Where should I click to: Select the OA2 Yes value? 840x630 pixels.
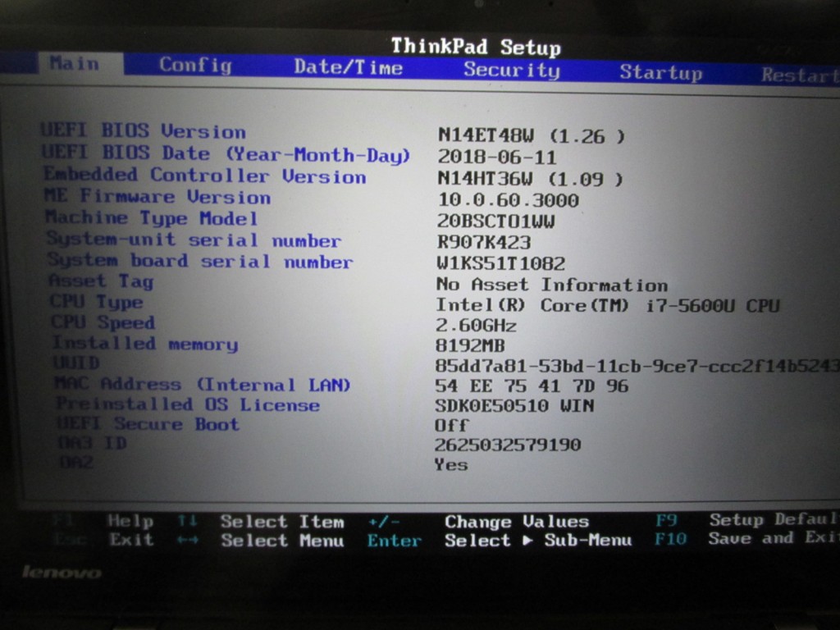[x=451, y=464]
